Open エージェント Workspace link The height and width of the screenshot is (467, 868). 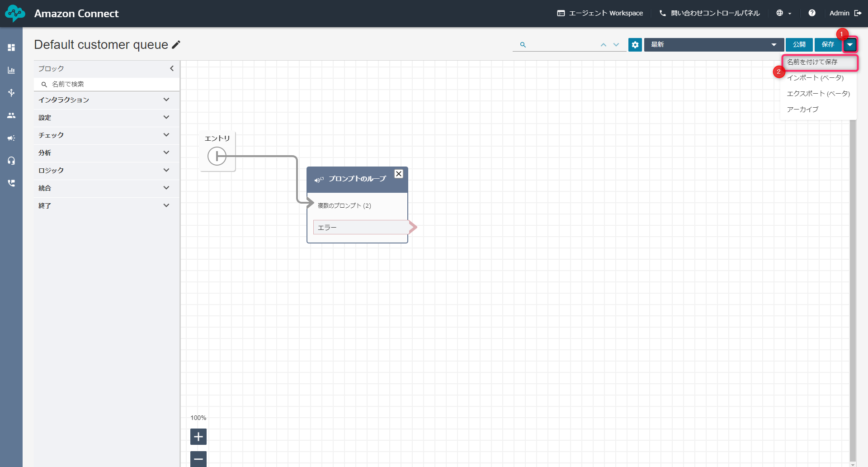600,13
